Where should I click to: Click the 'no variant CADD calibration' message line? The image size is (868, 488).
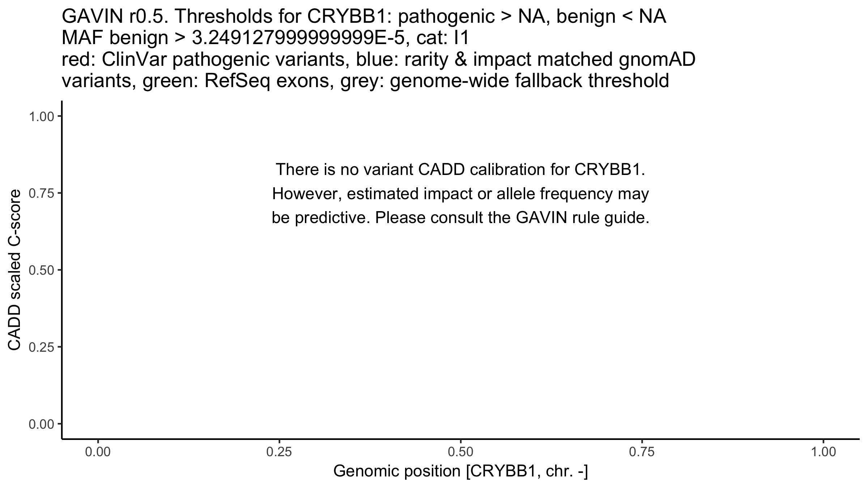tap(460, 170)
